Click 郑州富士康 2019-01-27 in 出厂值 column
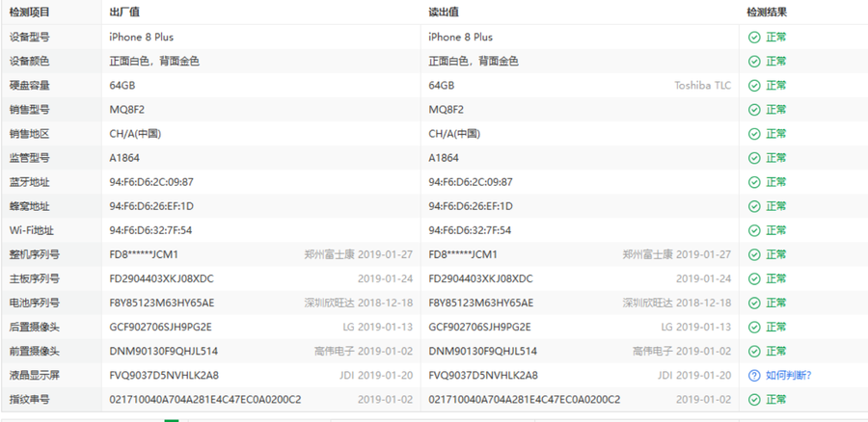The width and height of the screenshot is (868, 422). point(358,254)
